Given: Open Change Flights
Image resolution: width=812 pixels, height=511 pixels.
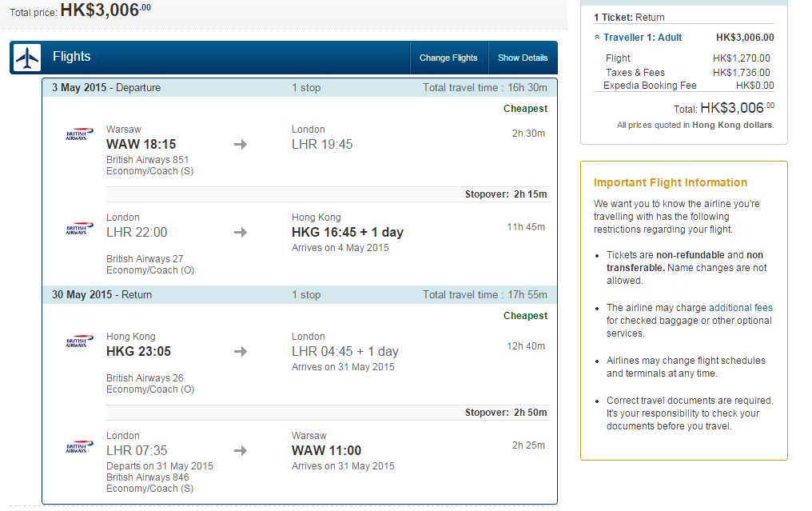Looking at the screenshot, I should pyautogui.click(x=448, y=58).
